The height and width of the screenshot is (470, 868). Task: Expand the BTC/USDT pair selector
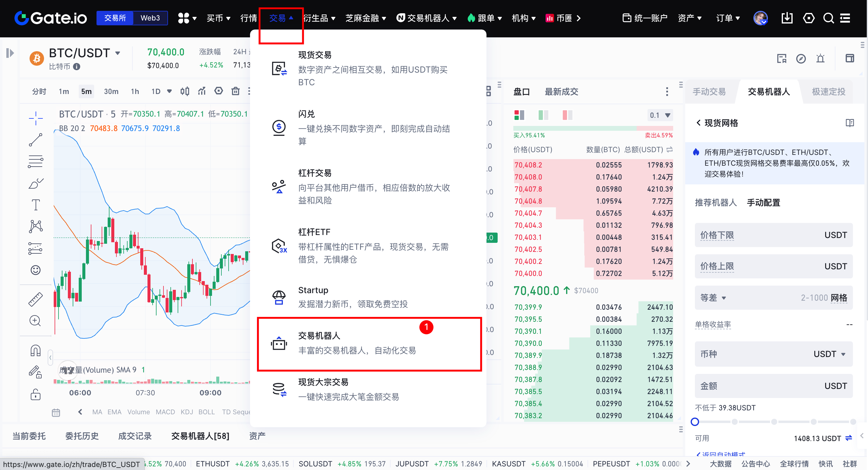(118, 53)
